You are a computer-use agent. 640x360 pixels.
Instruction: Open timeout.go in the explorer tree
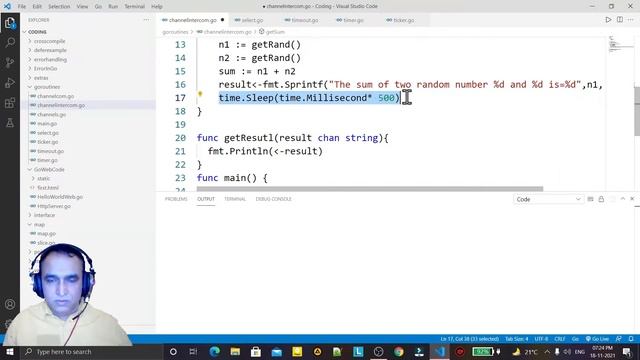[x=50, y=151]
